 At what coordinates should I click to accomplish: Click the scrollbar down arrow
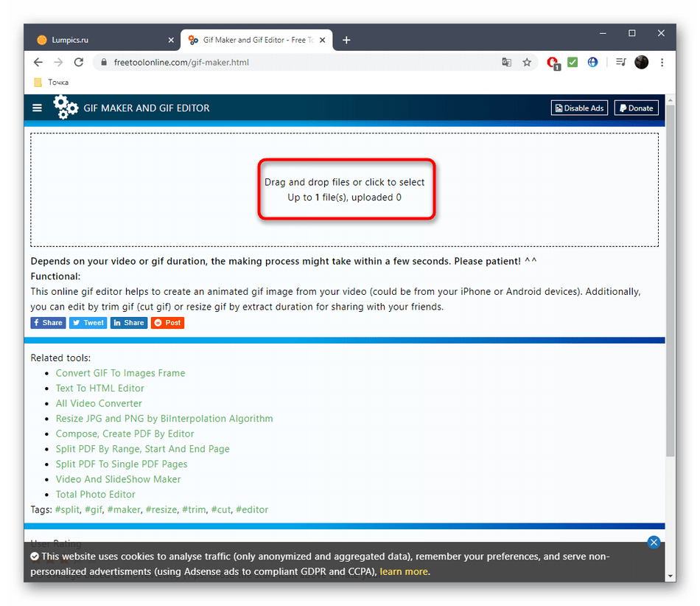coord(670,577)
